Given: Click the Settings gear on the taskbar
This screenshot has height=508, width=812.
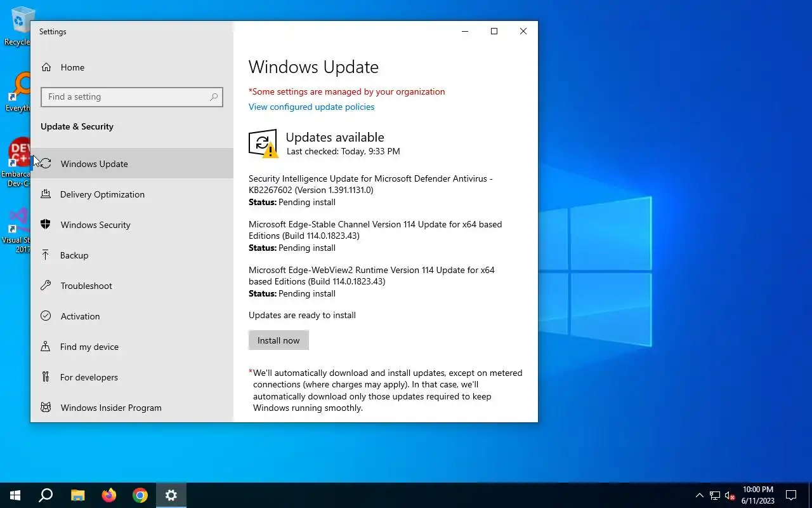Looking at the screenshot, I should [171, 495].
